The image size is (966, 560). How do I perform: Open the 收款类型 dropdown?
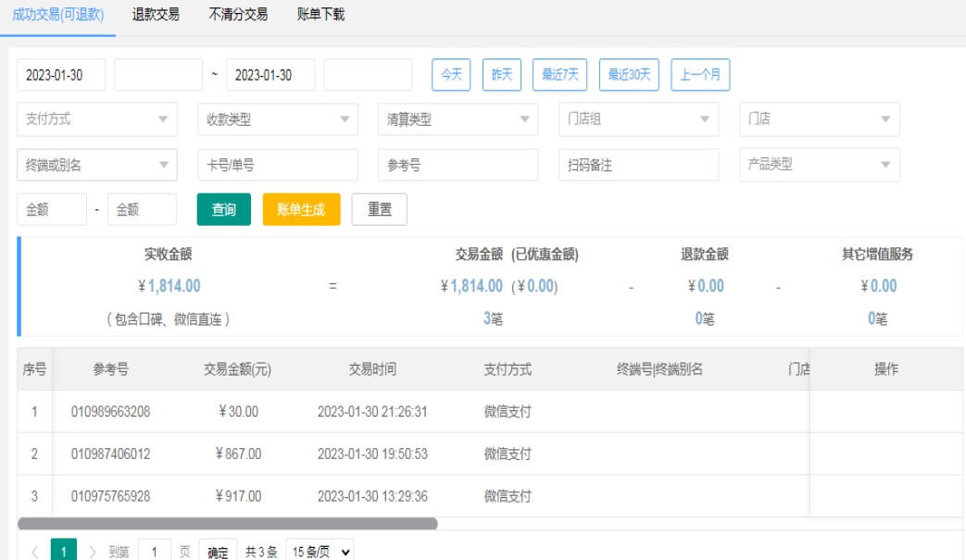tap(277, 119)
